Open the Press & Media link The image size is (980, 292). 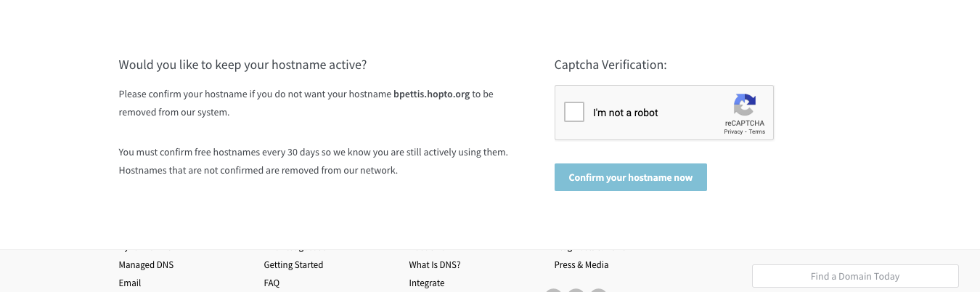point(581,265)
